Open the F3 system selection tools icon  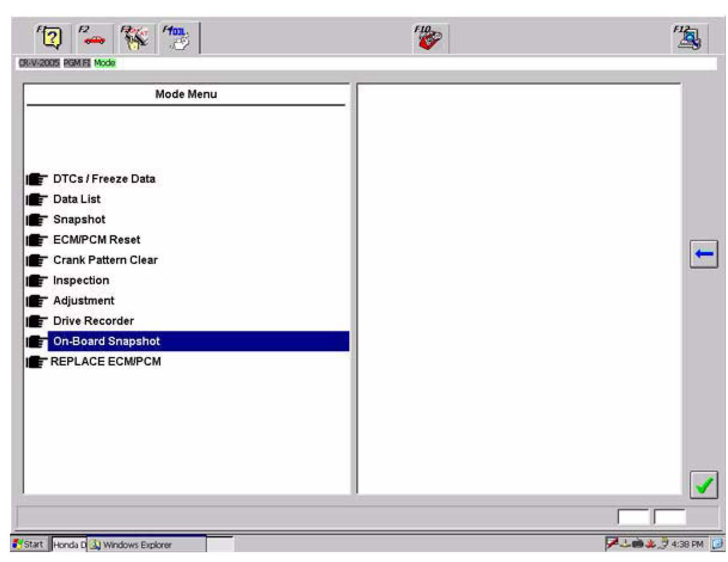coord(136,39)
